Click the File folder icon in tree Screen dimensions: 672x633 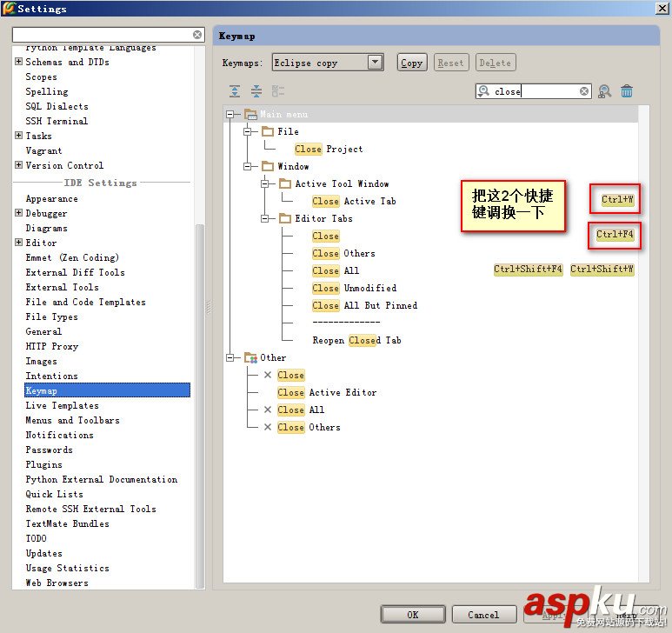point(268,131)
